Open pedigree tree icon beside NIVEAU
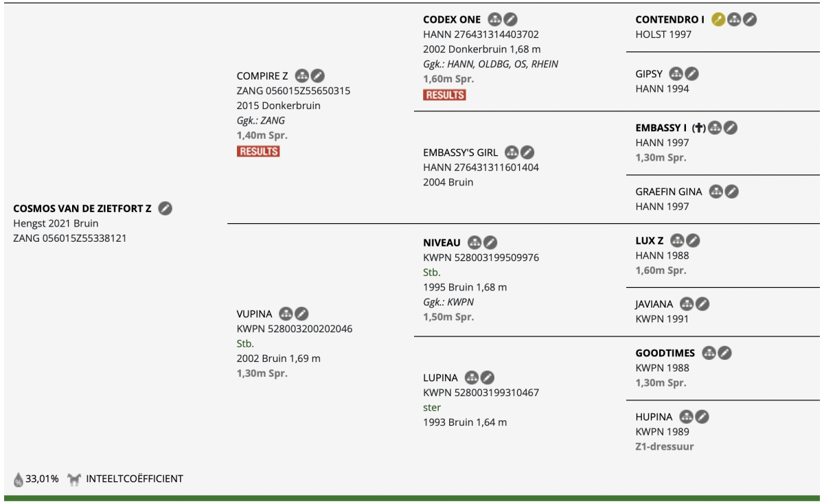Screen dimensions: 824x504 pos(474,242)
